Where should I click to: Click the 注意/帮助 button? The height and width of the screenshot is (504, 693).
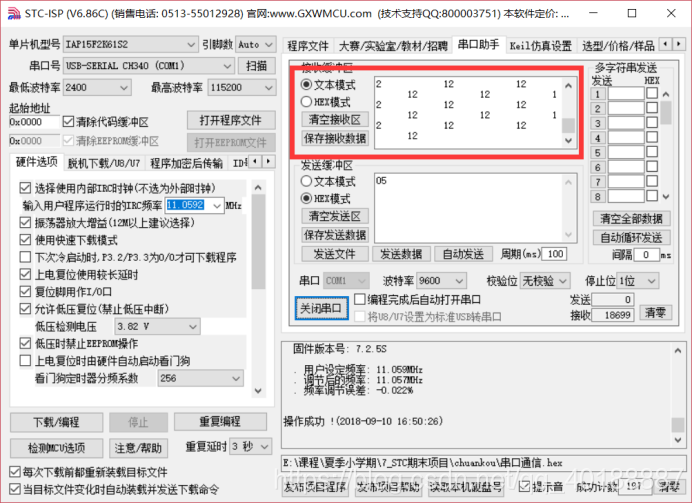(138, 448)
